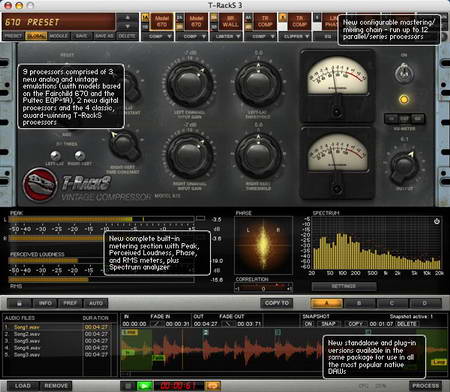Screen dimensions: 450x392
Task: Stop playback with the stop button
Action: click(x=128, y=386)
